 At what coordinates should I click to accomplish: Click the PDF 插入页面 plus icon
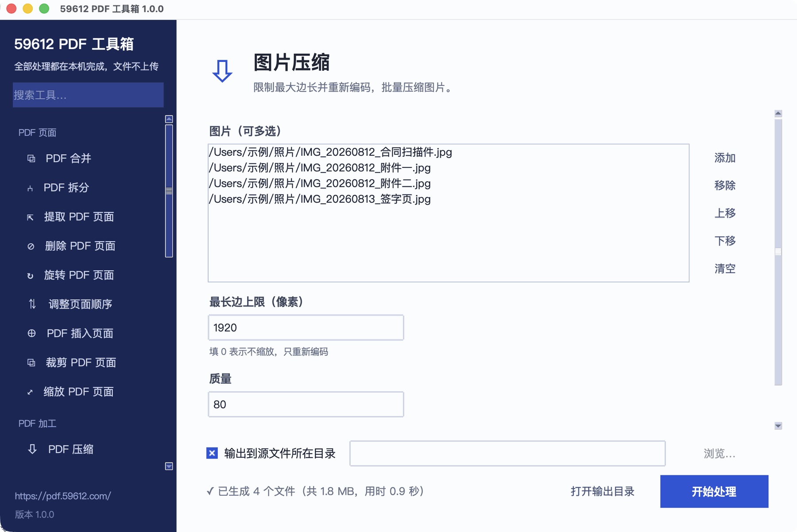coord(31,333)
